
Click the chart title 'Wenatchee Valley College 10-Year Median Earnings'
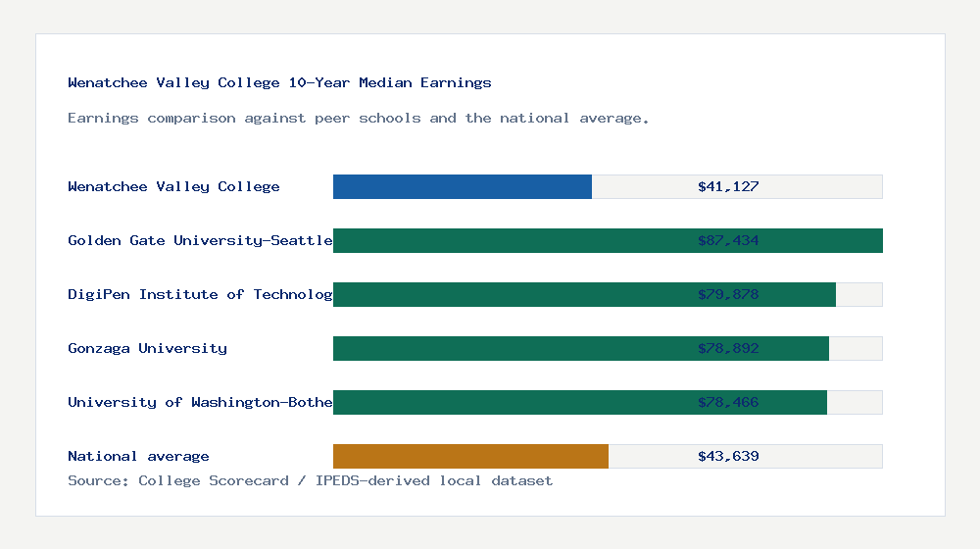coord(279,82)
